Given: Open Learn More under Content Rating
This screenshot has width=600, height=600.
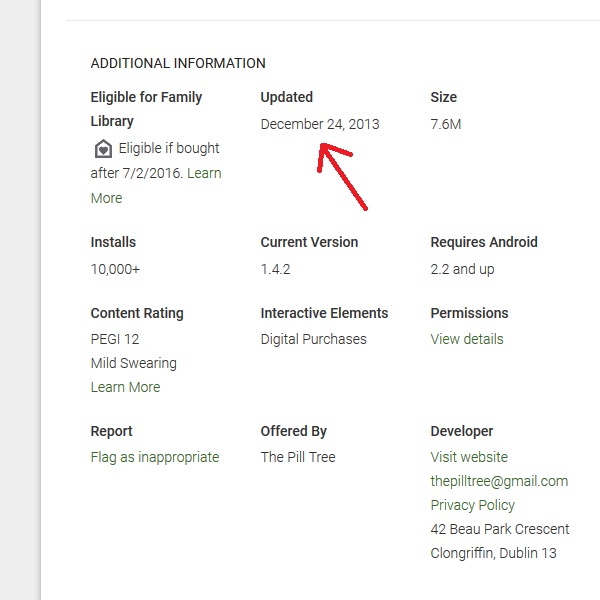Looking at the screenshot, I should [125, 387].
